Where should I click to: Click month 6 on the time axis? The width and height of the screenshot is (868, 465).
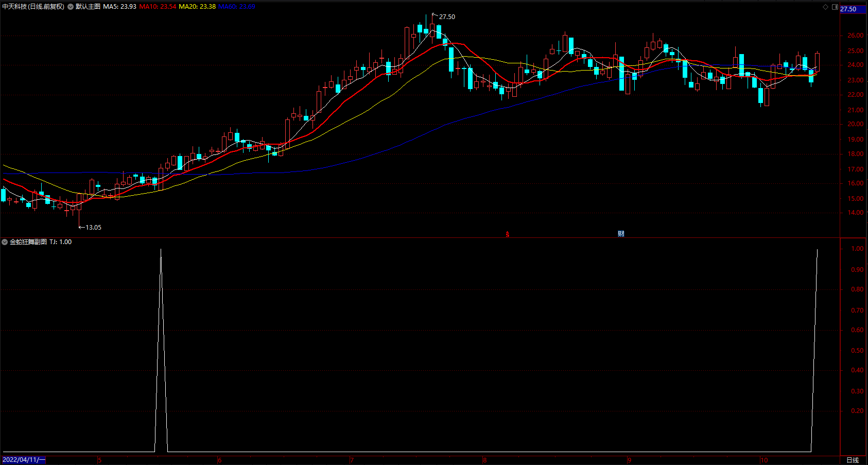pos(220,460)
